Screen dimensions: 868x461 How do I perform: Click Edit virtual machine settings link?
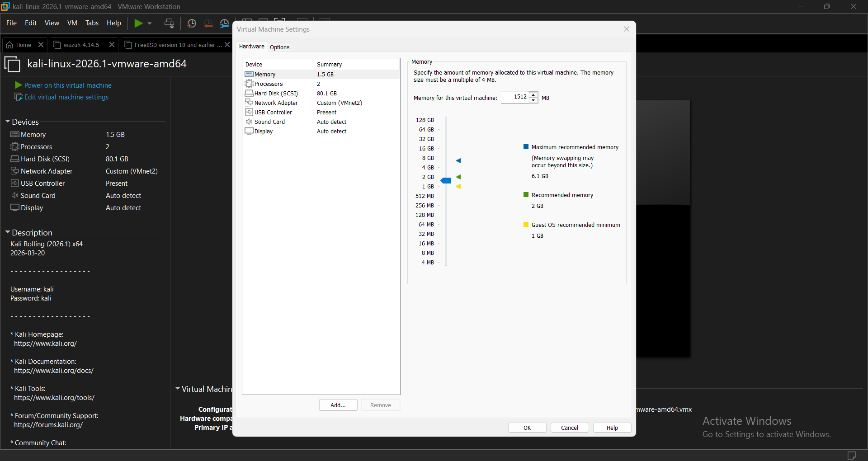click(66, 97)
